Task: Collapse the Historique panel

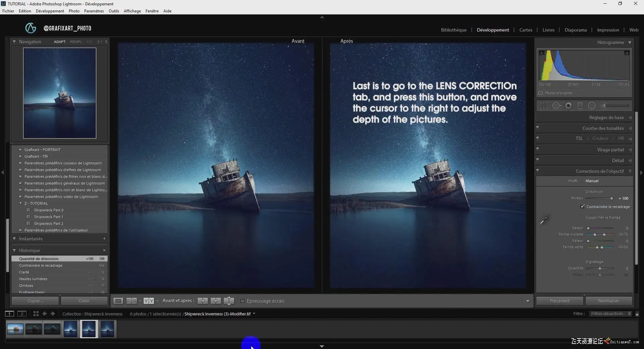Action: pyautogui.click(x=14, y=250)
